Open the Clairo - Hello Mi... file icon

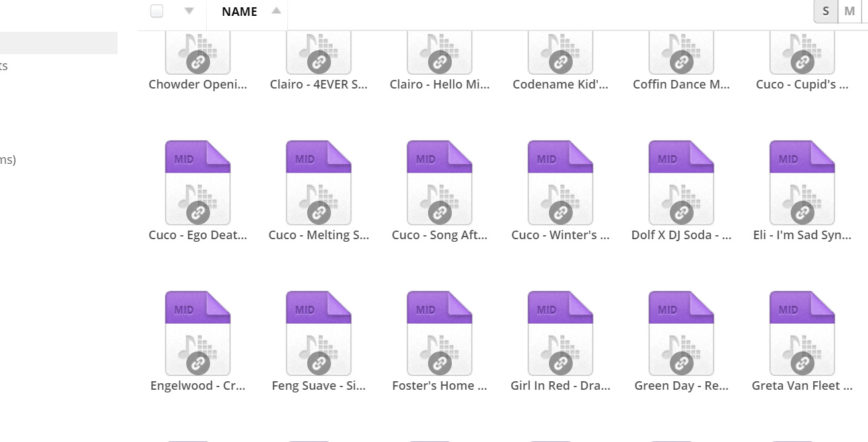point(439,53)
